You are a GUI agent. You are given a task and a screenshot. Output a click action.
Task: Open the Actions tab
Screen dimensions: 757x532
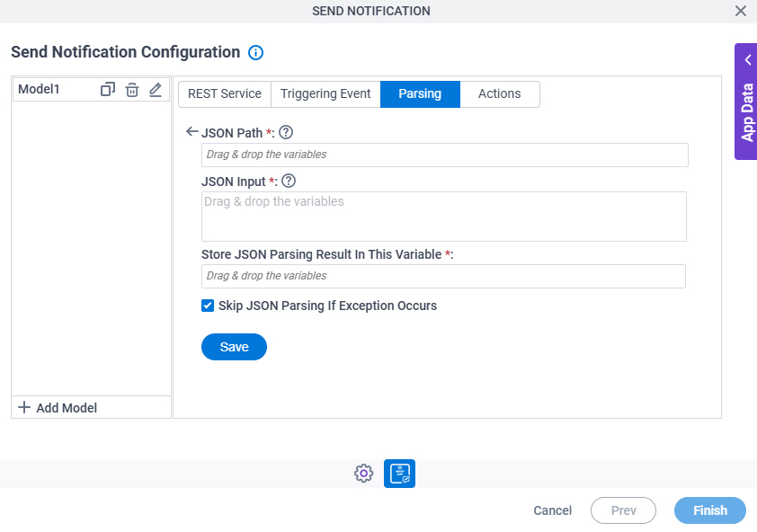coord(500,93)
